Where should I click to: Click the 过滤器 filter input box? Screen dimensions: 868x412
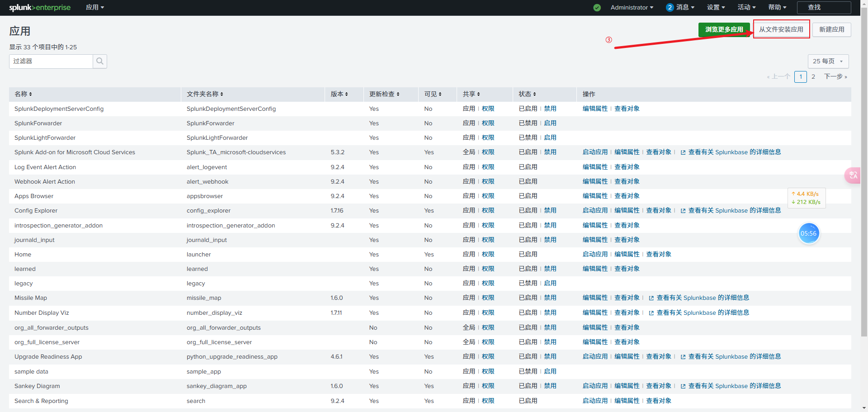(x=51, y=62)
